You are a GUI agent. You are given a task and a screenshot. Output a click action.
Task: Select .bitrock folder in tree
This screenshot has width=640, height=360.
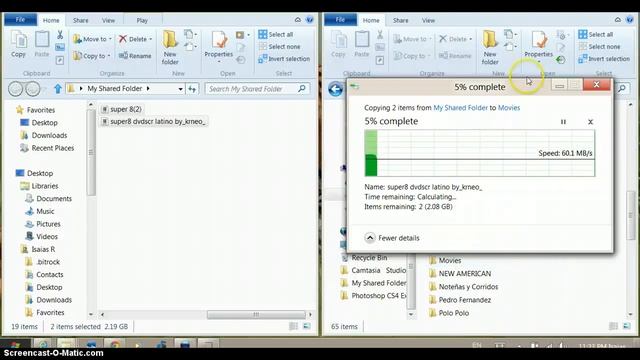[x=43, y=262]
